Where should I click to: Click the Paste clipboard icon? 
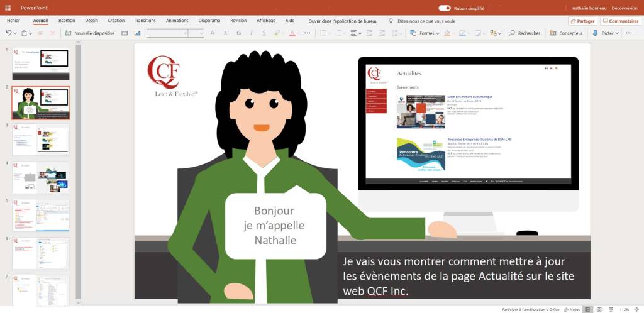point(25,33)
